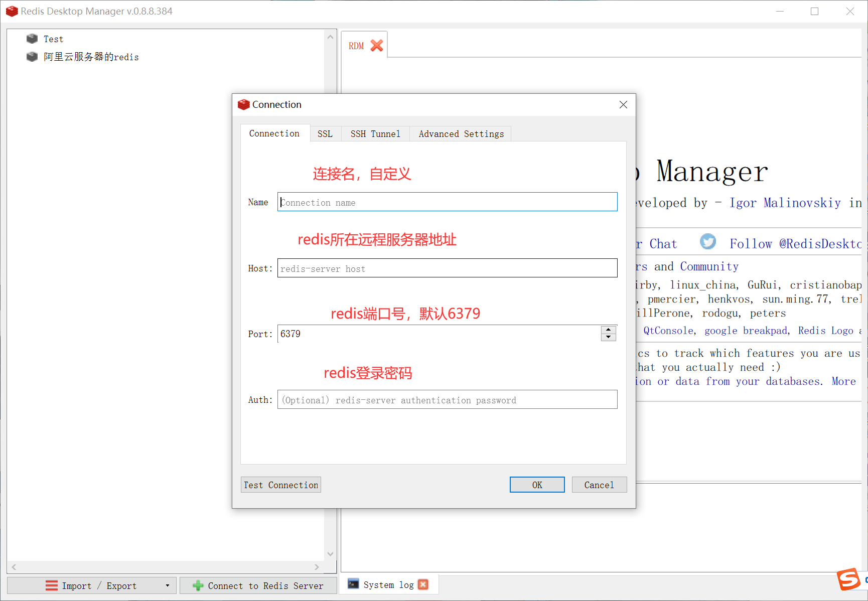Open the System log tab
This screenshot has height=601, width=868.
[x=388, y=585]
